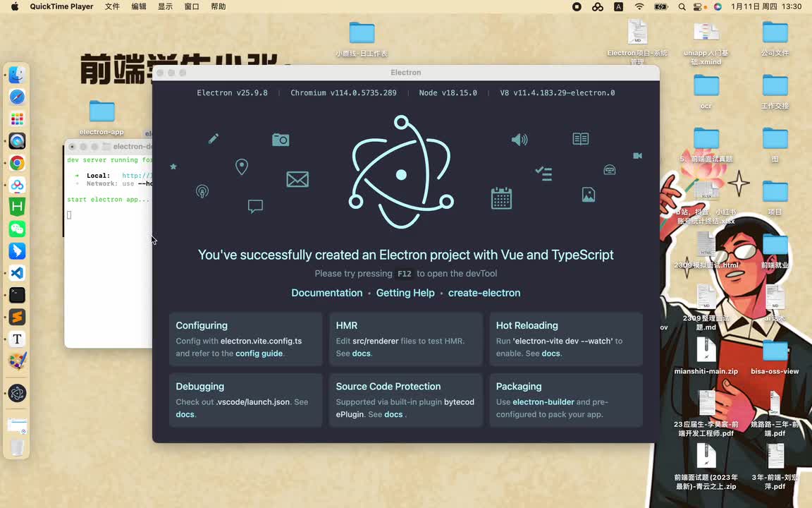Open Baidu Netdisk icon in dock
Viewport: 812px width, 508px height.
pos(17,185)
